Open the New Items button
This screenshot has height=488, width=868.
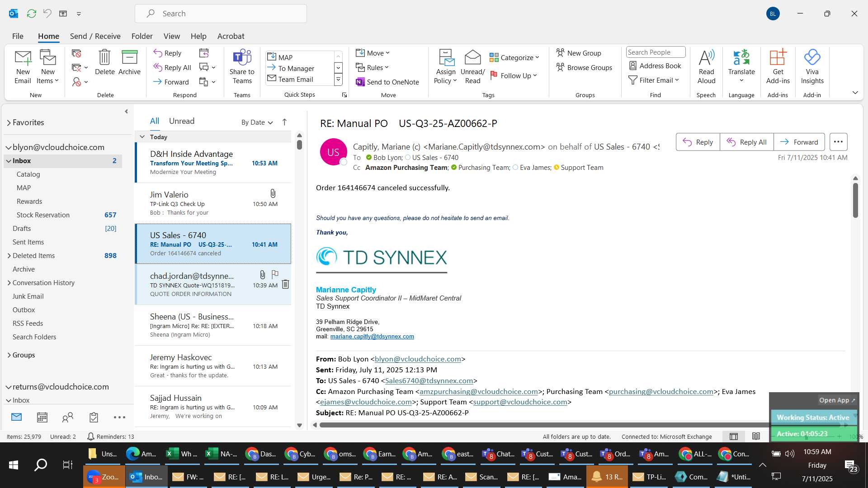[x=47, y=67]
